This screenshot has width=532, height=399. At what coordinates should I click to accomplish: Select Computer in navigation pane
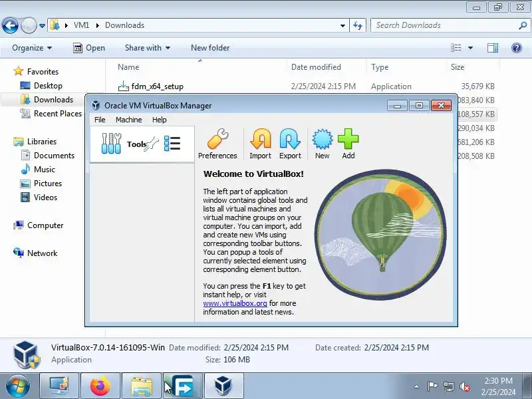point(45,225)
